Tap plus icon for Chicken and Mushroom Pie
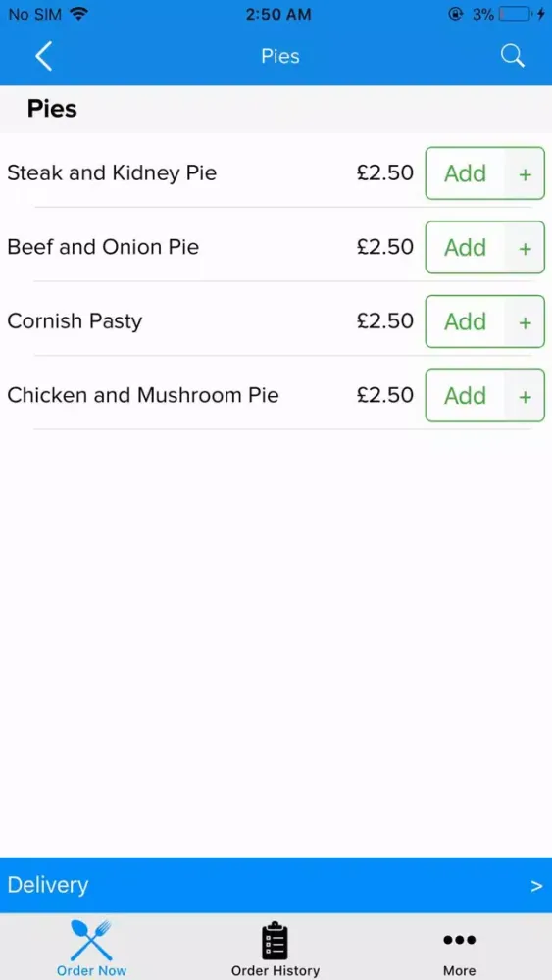Image resolution: width=552 pixels, height=980 pixels. [x=526, y=396]
